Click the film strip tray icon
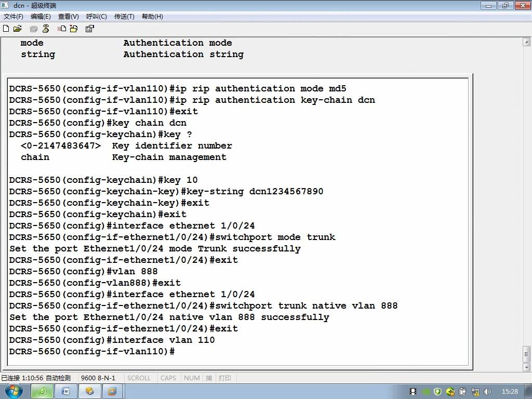This screenshot has height=399, width=532. [413, 392]
